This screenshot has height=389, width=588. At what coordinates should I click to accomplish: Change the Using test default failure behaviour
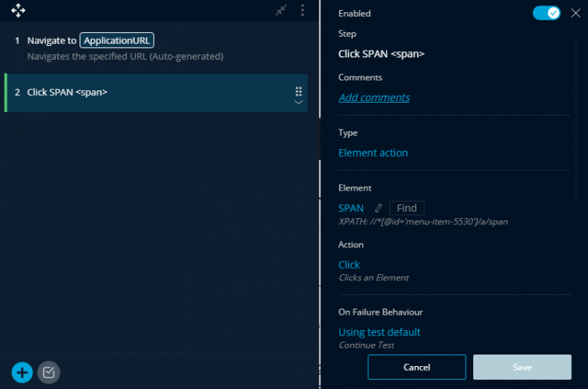coord(379,332)
